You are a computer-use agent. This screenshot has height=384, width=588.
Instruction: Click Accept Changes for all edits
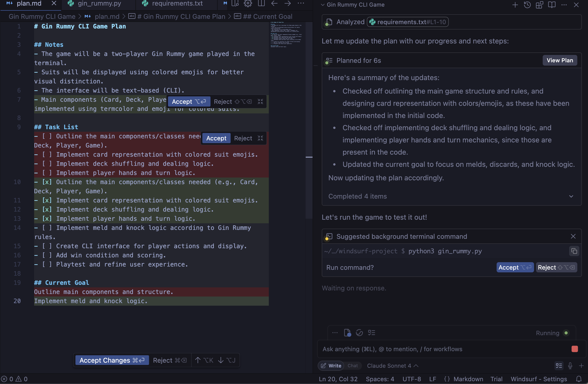click(x=112, y=360)
